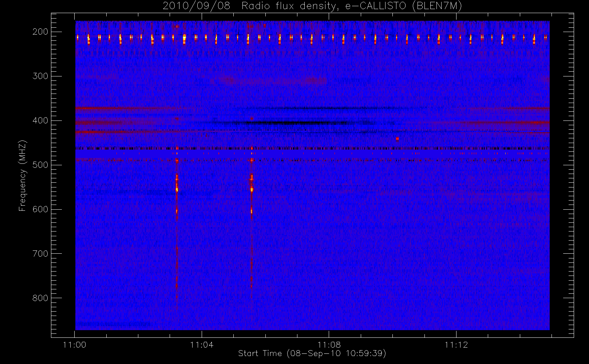Screen dimensions: 589x364
Task: Click the "Frequency (MHZ)" axis label
Action: 23,175
